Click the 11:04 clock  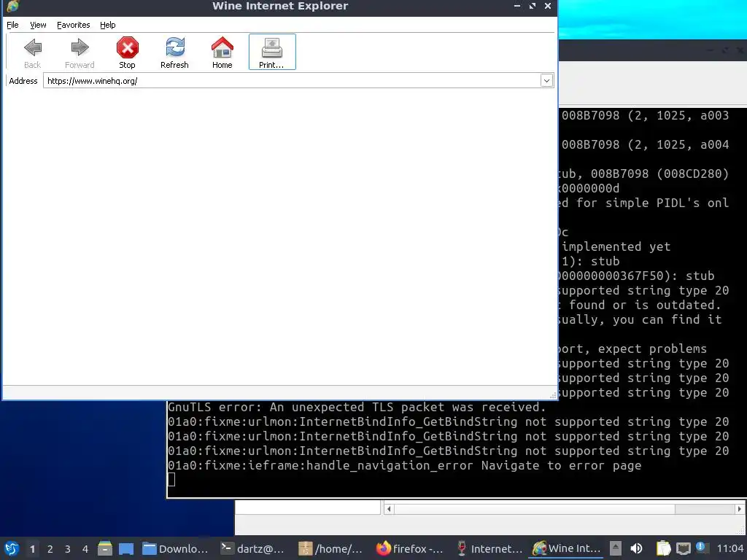click(x=729, y=548)
